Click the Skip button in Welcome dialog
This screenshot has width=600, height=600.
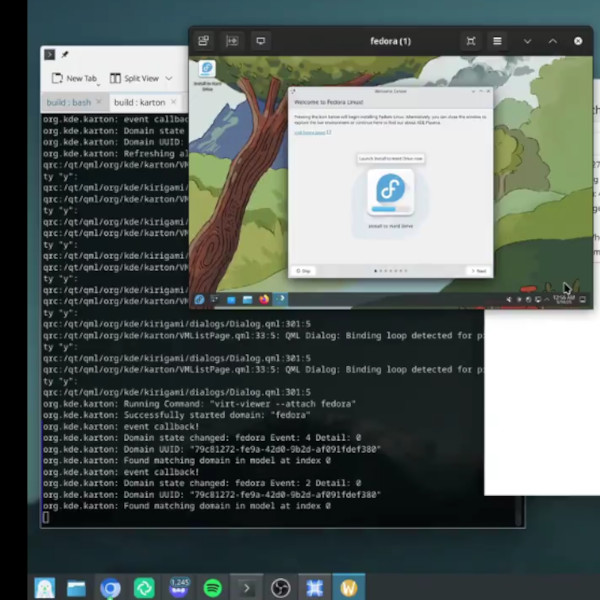pyautogui.click(x=303, y=271)
